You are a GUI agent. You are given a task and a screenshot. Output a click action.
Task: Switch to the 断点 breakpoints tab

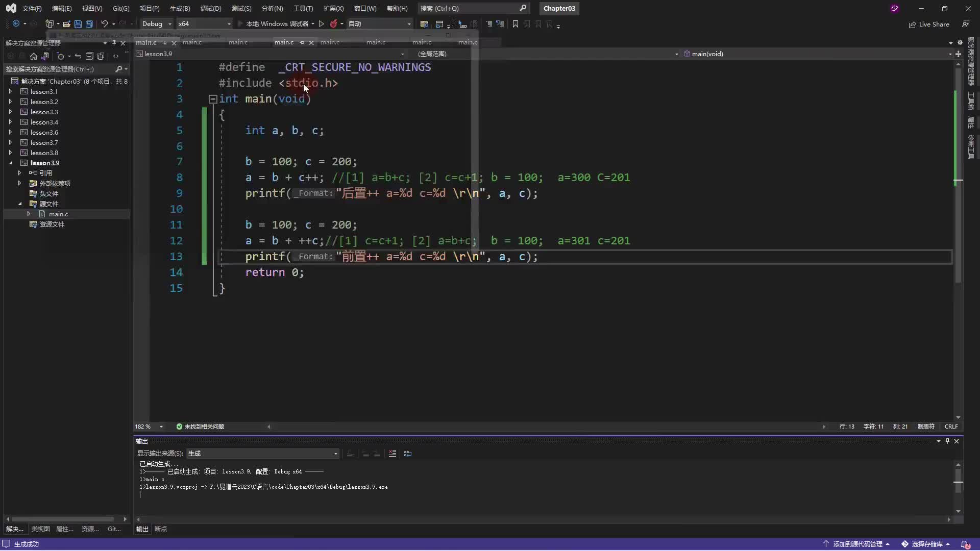(161, 529)
